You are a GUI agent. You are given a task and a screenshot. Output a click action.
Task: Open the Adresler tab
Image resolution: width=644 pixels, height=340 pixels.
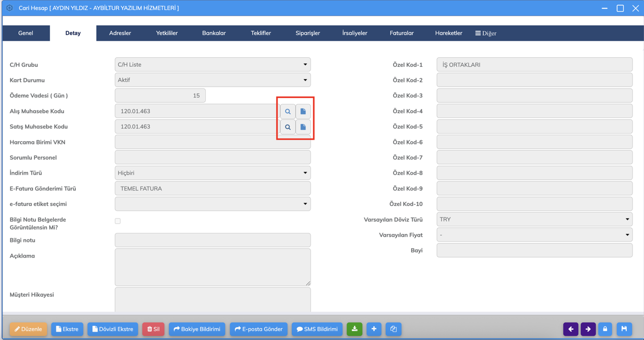tap(120, 33)
